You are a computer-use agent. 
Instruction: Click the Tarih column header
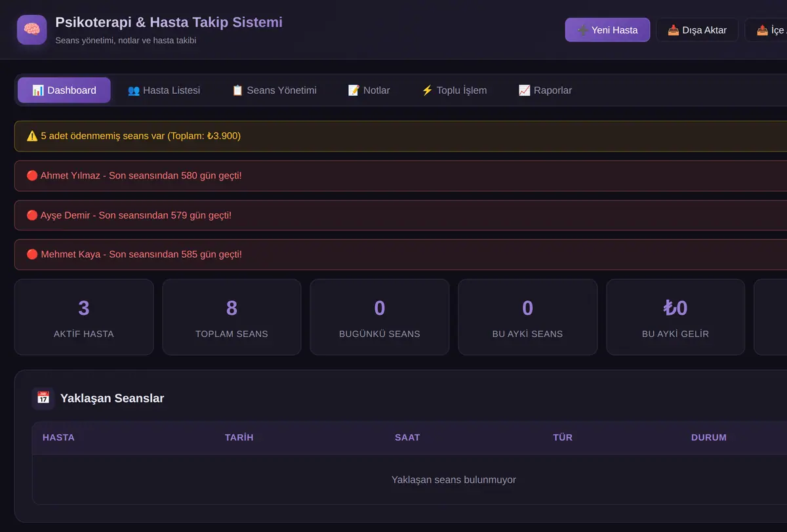pyautogui.click(x=239, y=438)
